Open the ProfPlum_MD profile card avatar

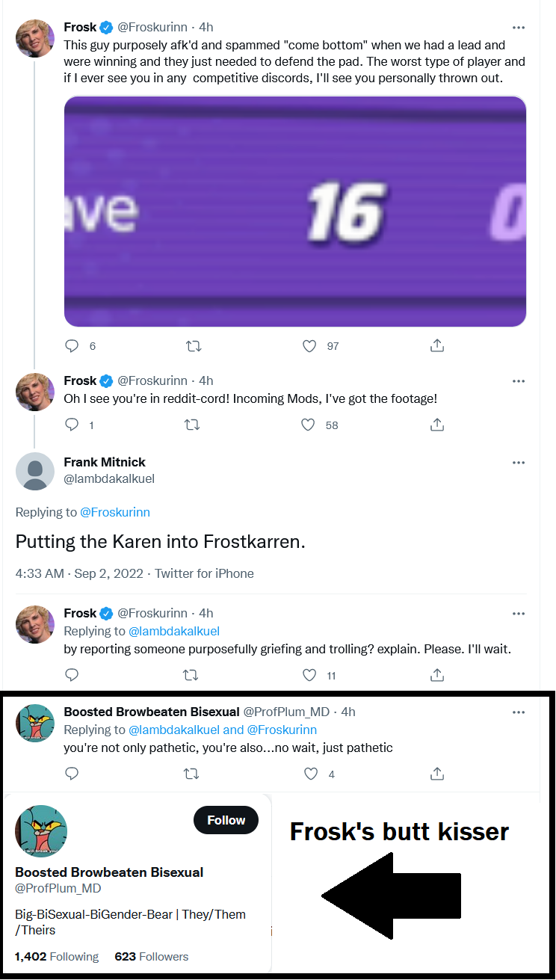click(41, 831)
